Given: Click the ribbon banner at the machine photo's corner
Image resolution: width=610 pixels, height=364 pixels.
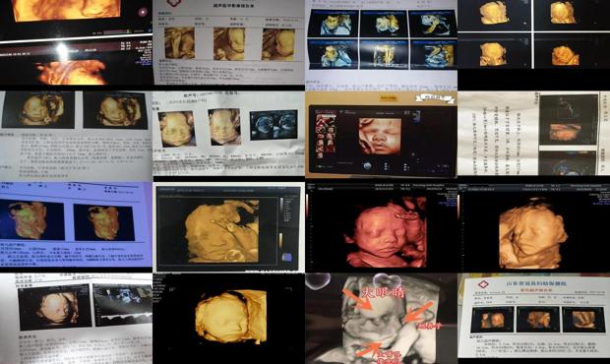Looking at the screenshot, I should pos(435,98).
